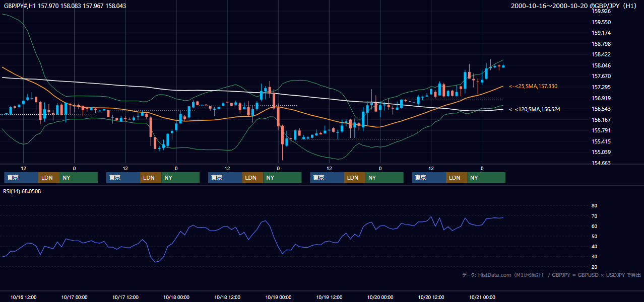Screen dimensions: 644x302
Task: Click the 東京 session block above 10/20 12:00
Action: tap(429, 178)
